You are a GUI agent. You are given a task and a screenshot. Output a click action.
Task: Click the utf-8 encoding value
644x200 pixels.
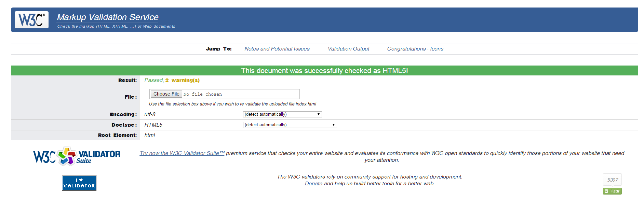tap(150, 114)
